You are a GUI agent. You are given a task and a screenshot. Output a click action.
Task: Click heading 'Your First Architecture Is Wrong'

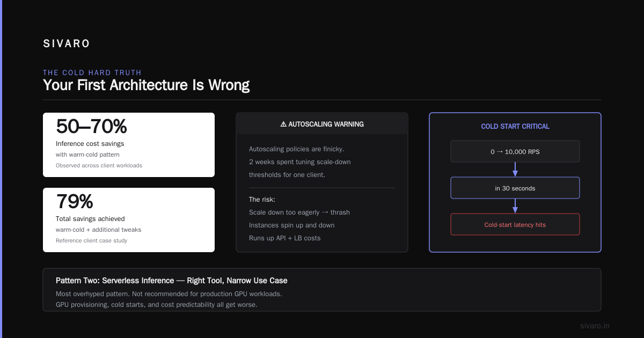[146, 85]
